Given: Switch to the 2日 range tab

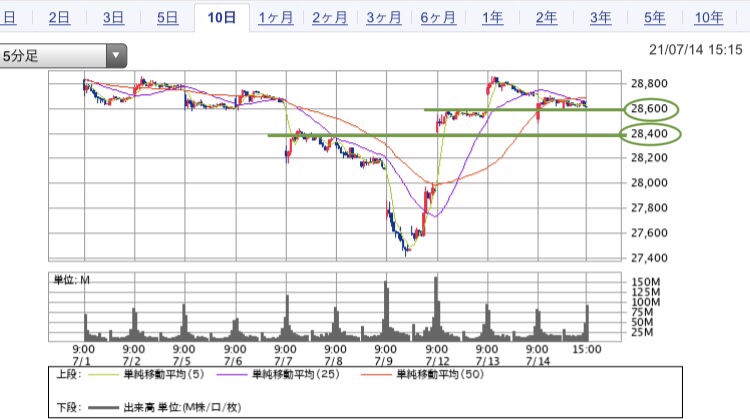Looking at the screenshot, I should point(59,18).
